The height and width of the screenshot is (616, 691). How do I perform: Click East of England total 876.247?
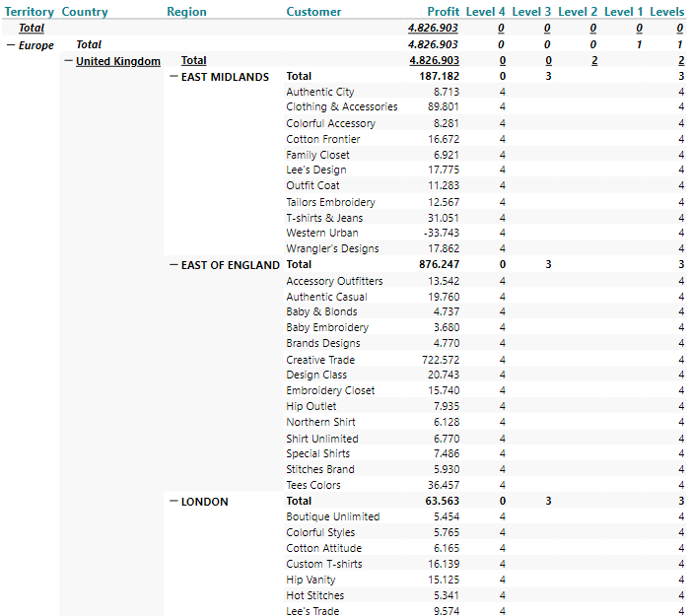(439, 264)
